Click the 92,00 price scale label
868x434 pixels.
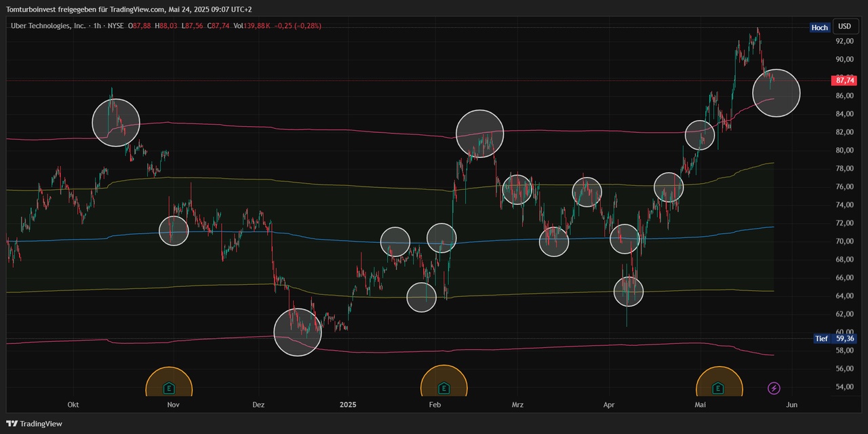(844, 41)
